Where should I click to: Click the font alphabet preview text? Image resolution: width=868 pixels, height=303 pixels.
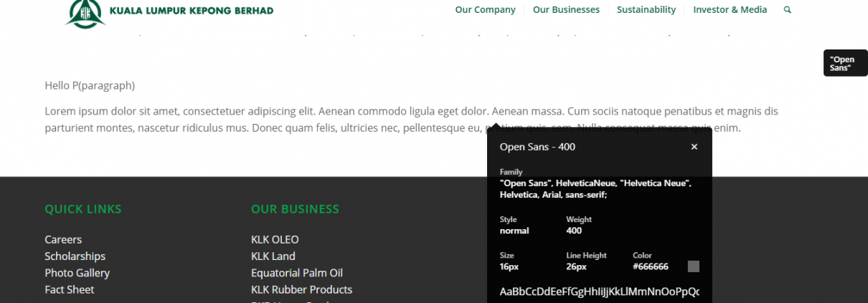pos(600,292)
